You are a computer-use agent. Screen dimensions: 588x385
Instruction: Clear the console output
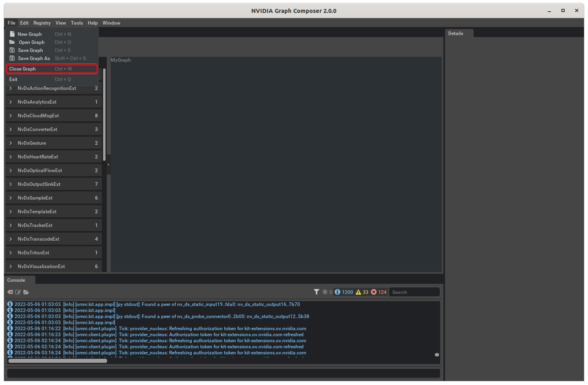[10, 292]
